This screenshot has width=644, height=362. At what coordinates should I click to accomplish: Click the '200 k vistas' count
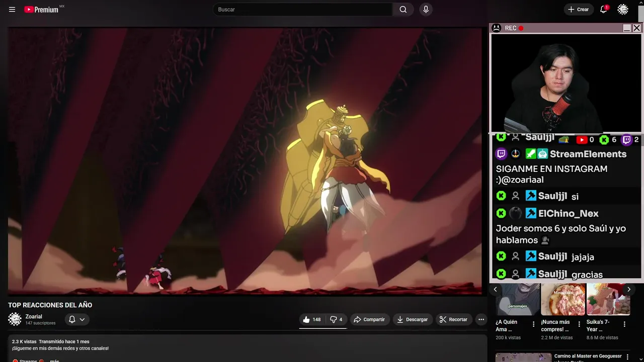508,338
